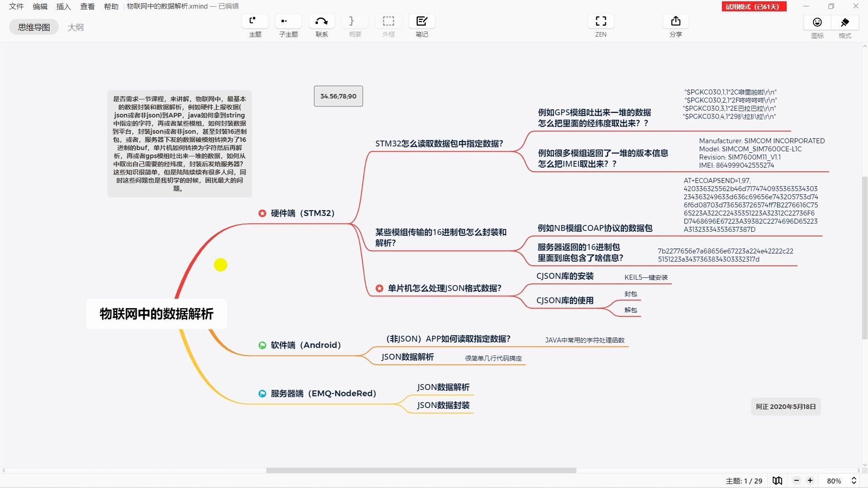This screenshot has height=488, width=868.
Task: Open the 文件 menu
Action: point(16,6)
